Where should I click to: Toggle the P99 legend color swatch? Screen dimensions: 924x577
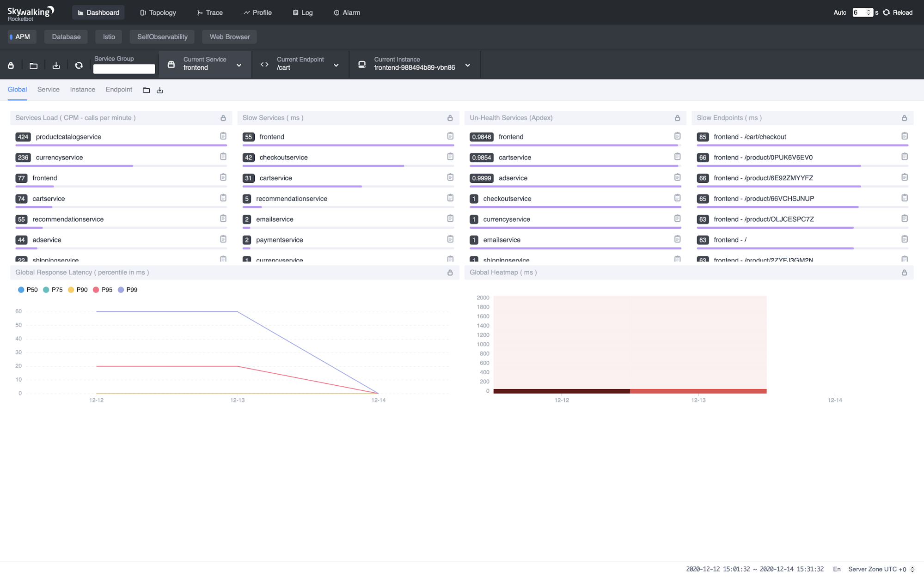121,290
